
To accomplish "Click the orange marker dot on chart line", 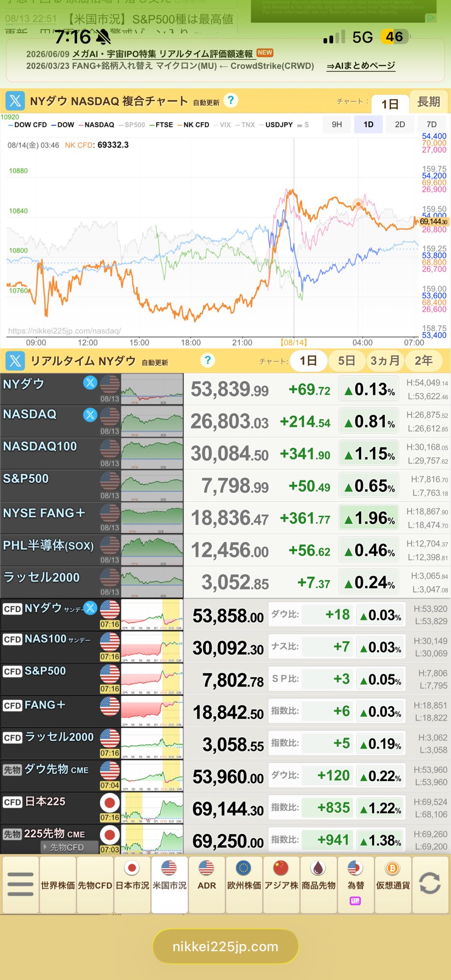I will 358,204.
